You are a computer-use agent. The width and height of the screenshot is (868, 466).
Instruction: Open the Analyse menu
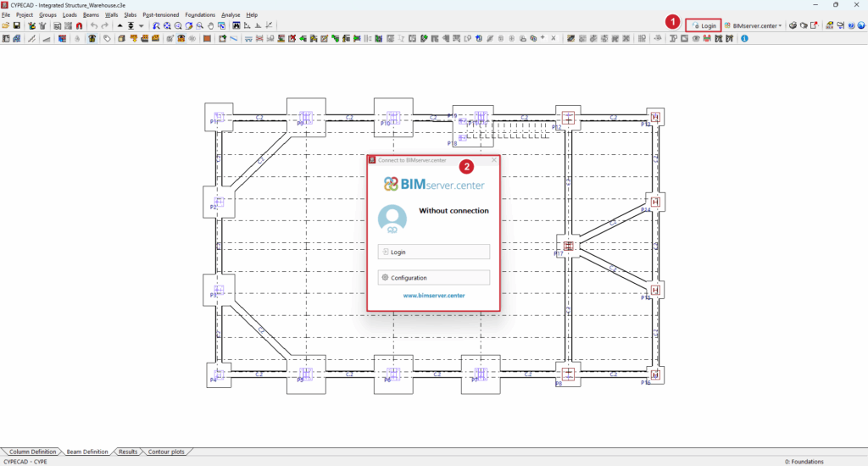pos(231,15)
